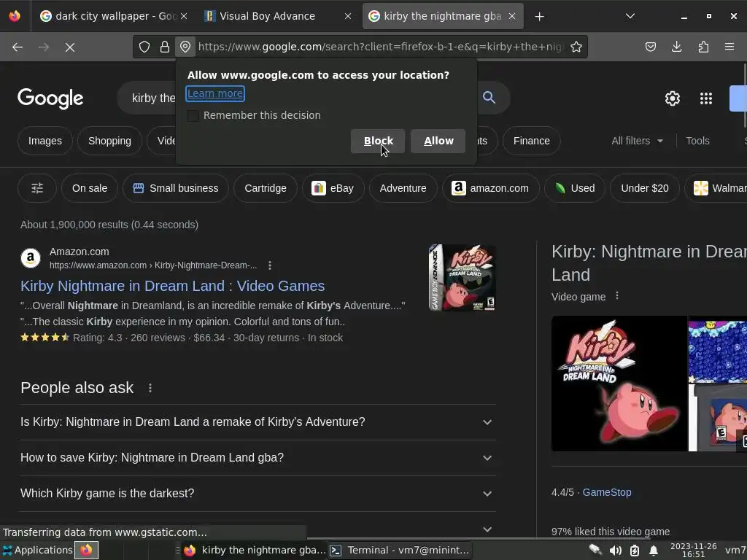Open power manager battery tray icon
Image resolution: width=747 pixels, height=560 pixels.
point(635,551)
